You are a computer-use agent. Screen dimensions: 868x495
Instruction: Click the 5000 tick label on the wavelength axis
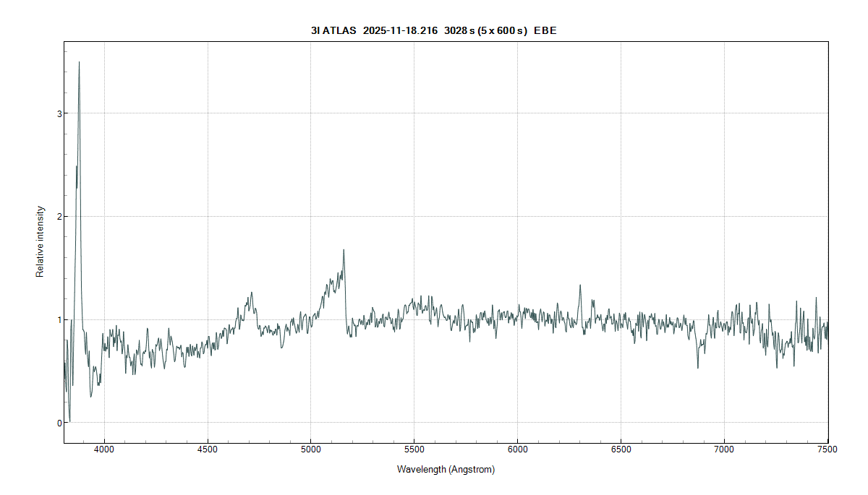[x=311, y=449]
